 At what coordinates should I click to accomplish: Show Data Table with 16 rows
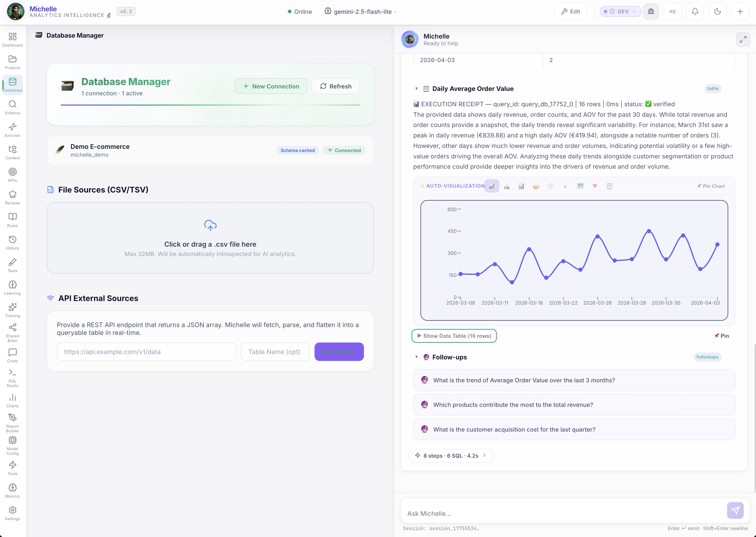[454, 336]
